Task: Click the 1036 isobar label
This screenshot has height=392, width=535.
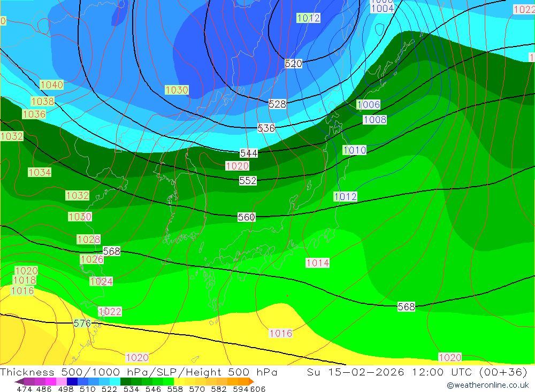Action: point(34,114)
